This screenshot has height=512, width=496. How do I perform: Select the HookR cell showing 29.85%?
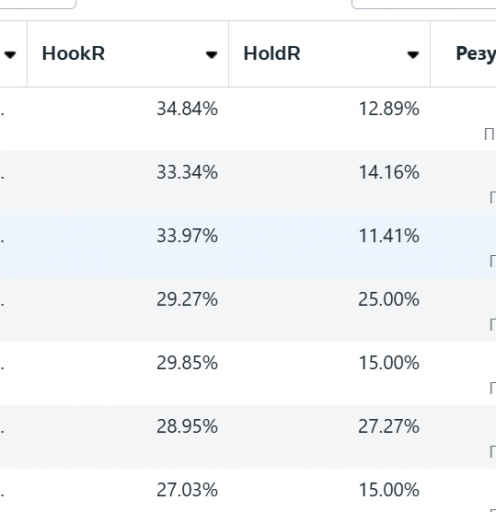(187, 363)
